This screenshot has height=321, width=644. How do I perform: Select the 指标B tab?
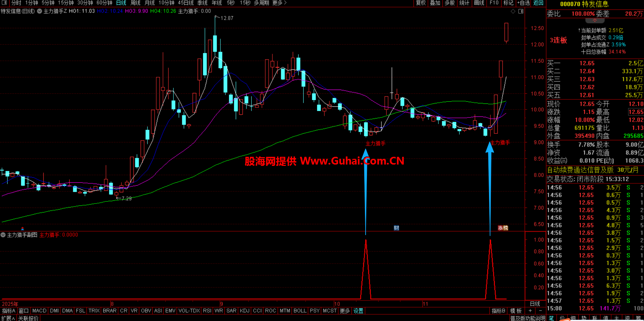(498, 311)
